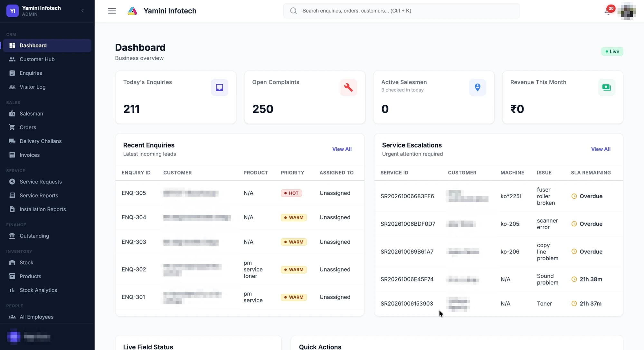Click the SLA REMAINING column header
The height and width of the screenshot is (350, 644).
[x=591, y=173]
